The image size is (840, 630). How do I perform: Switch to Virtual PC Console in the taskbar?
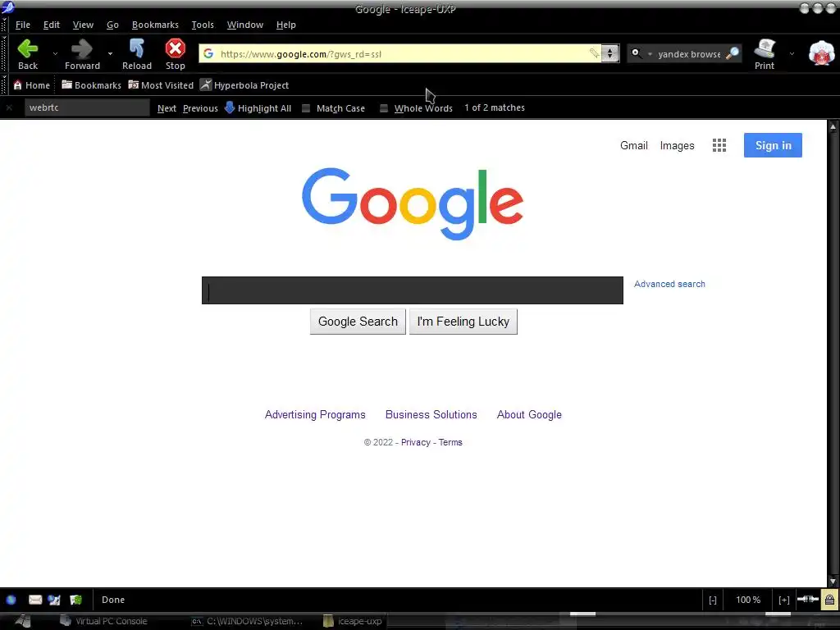103,622
